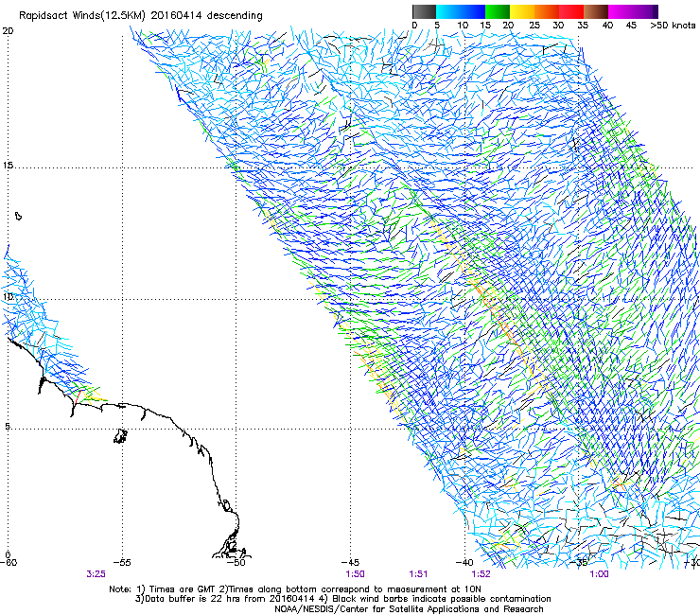Click the red 30-35 knots color segment
Viewport: 700px width, 615px height.
(x=571, y=11)
